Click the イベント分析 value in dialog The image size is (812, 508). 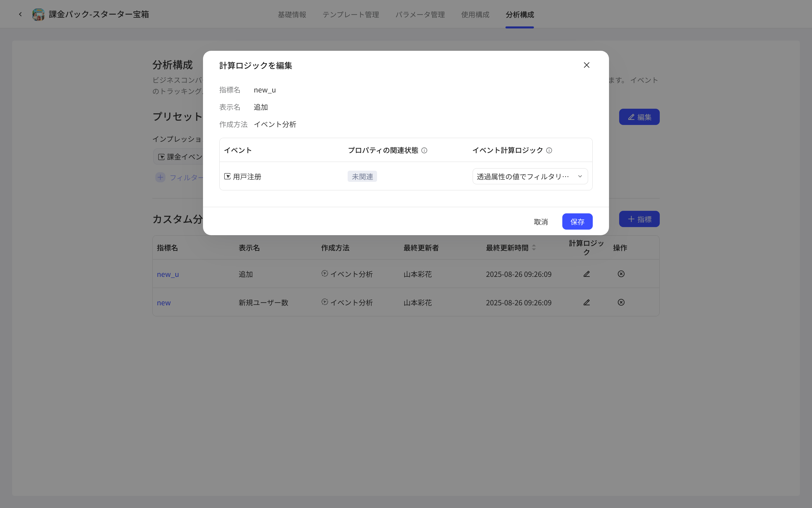(275, 124)
